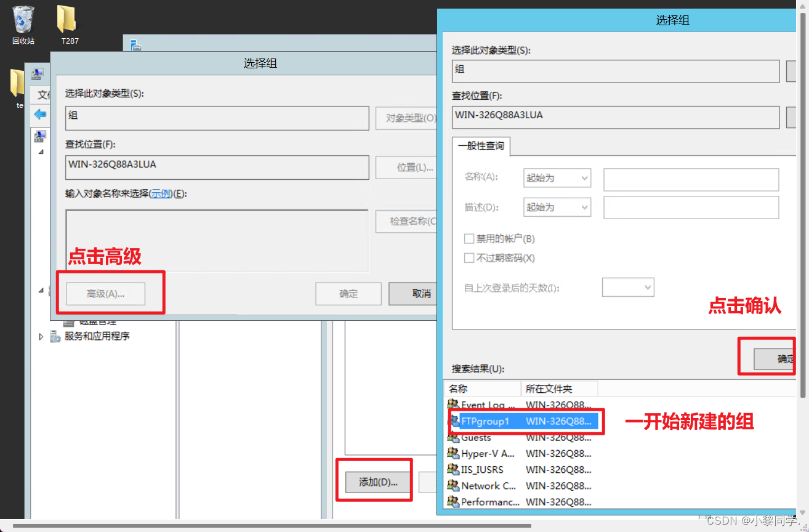Select the Network C... row

coord(523,485)
